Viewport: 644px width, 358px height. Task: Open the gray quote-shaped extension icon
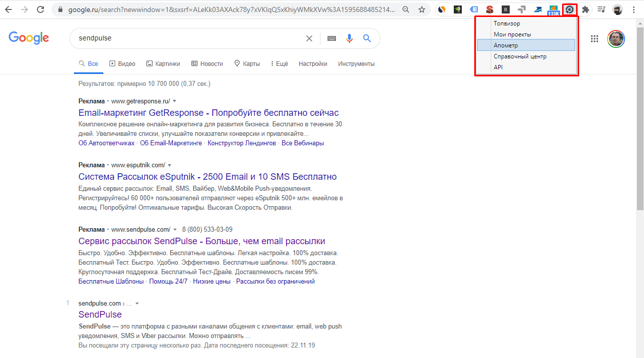(522, 9)
